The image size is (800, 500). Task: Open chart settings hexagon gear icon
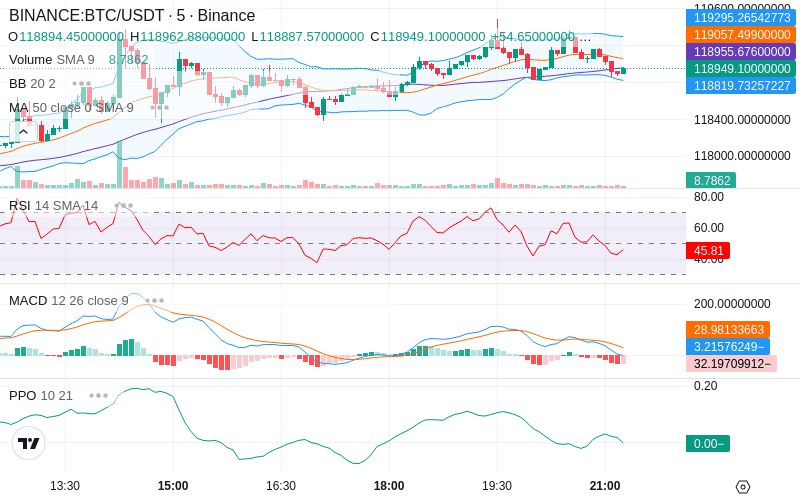743,487
